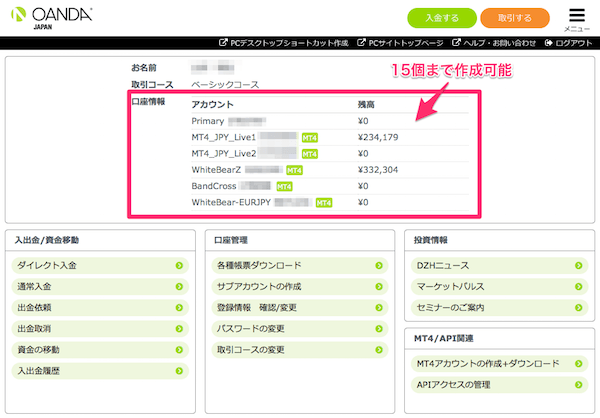This screenshot has height=418, width=600.
Task: Click MT4 badge next to BandCross
Action: click(x=284, y=187)
